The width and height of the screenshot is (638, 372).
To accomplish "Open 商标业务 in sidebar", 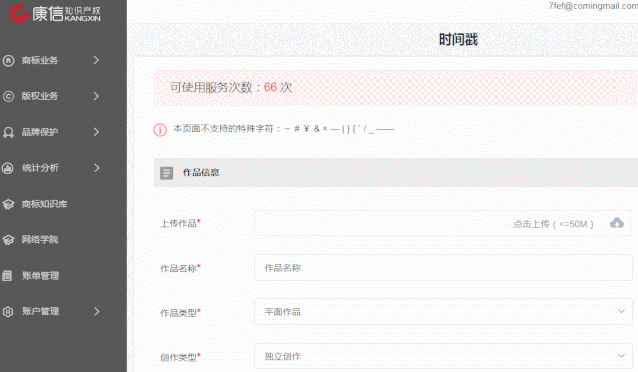I will coord(40,61).
